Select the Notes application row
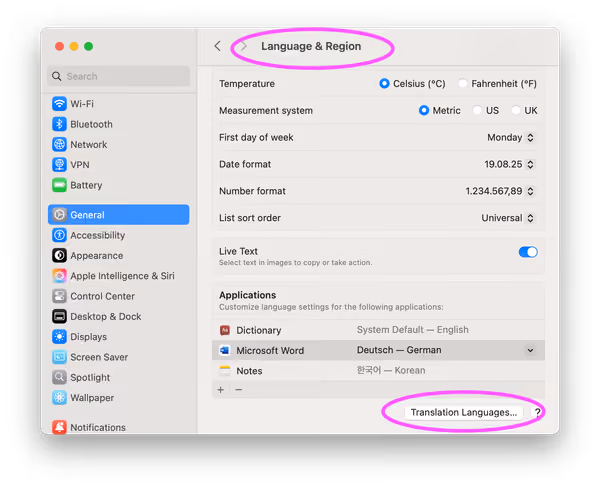 (x=378, y=370)
